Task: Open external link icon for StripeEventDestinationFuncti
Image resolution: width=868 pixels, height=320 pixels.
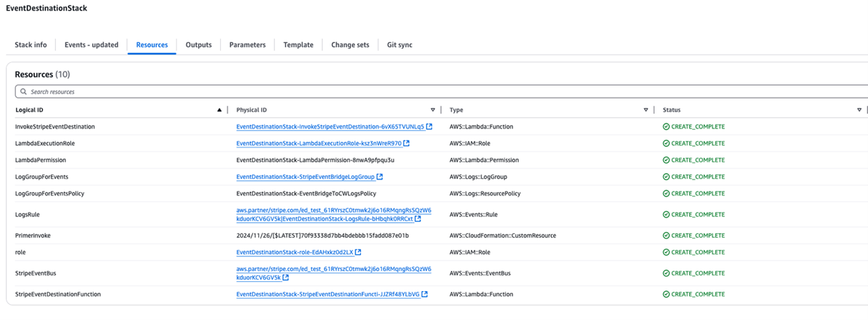Action: coord(424,294)
